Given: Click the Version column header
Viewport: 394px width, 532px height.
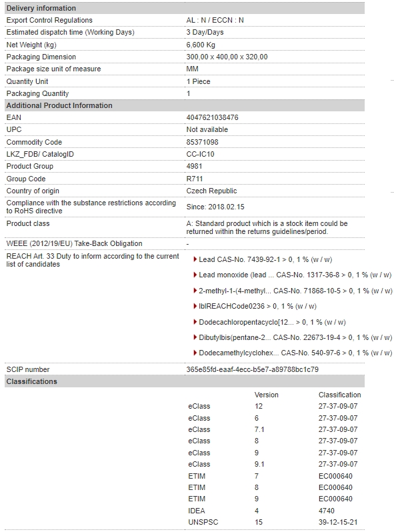Looking at the screenshot, I should point(267,395).
